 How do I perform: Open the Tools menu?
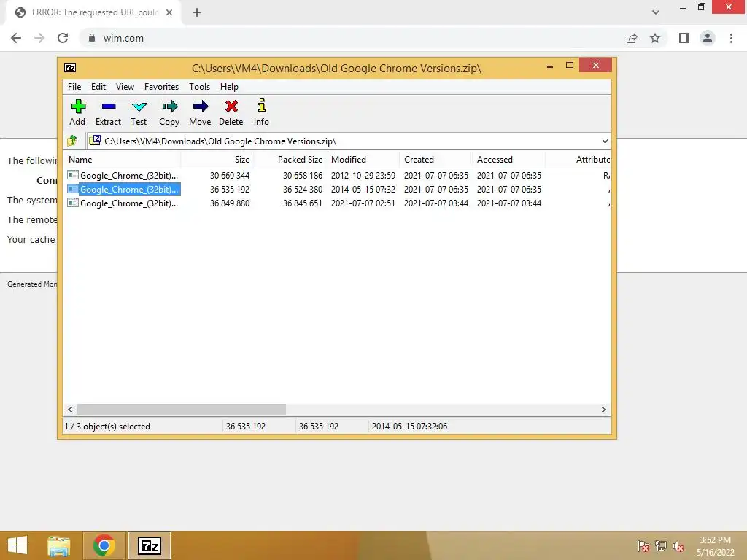click(199, 87)
